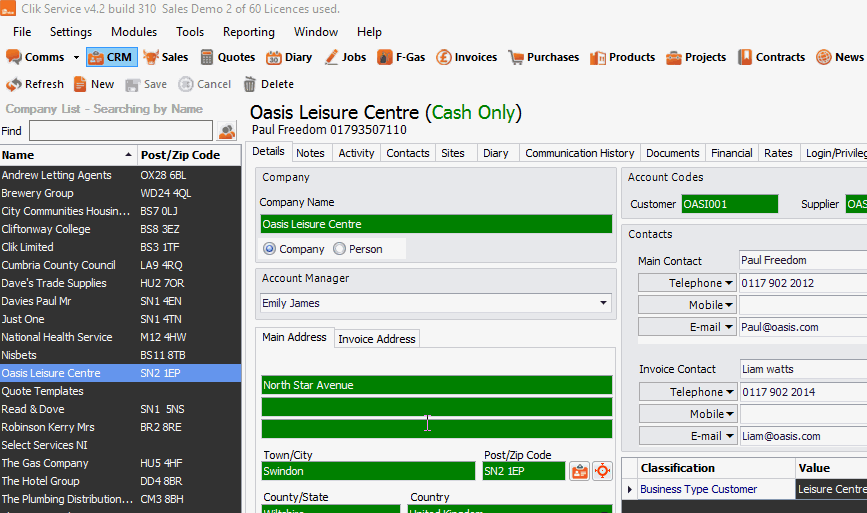This screenshot has height=513, width=867.
Task: Open Main Contact Telephone type dropdown
Action: (687, 283)
